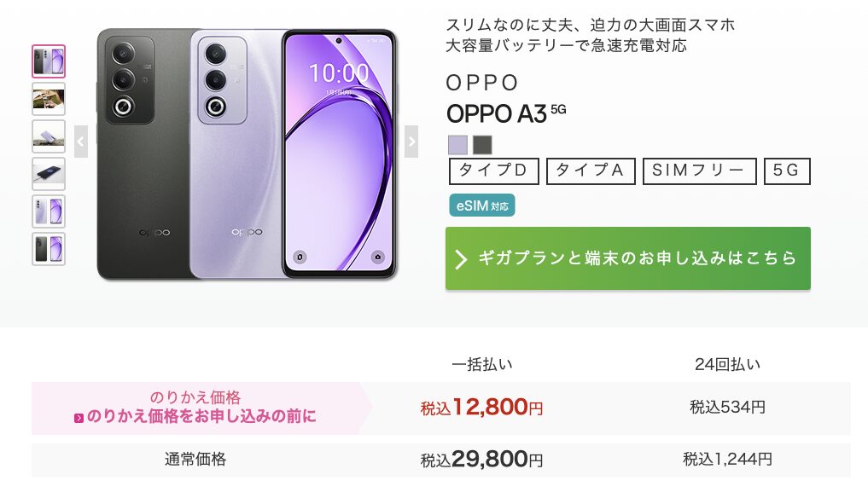The height and width of the screenshot is (492, 868).
Task: Click chevron icon on green apply button
Action: click(461, 258)
